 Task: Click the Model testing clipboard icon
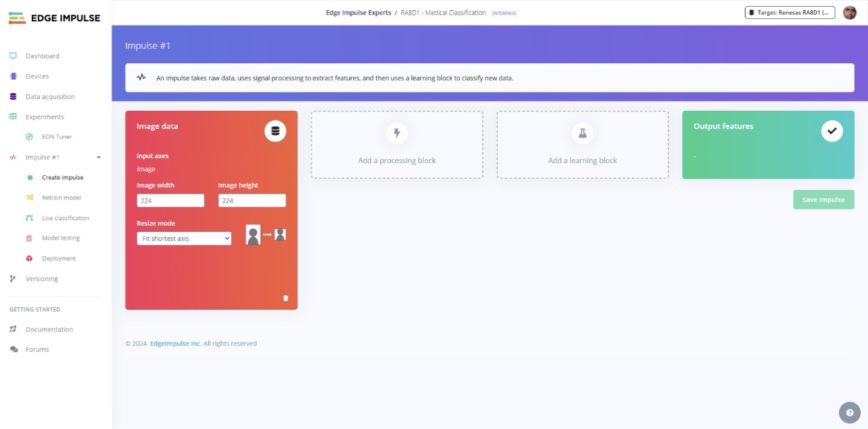coord(29,238)
